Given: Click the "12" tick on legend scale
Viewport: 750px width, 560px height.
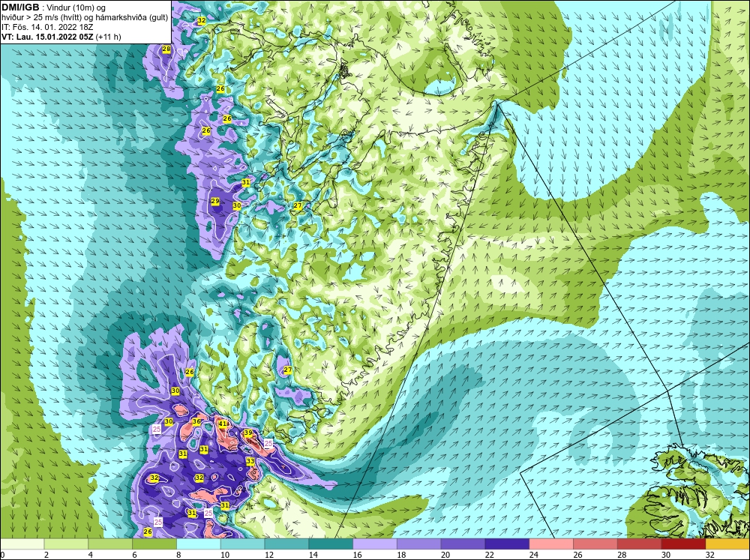Looking at the screenshot, I should tap(269, 555).
